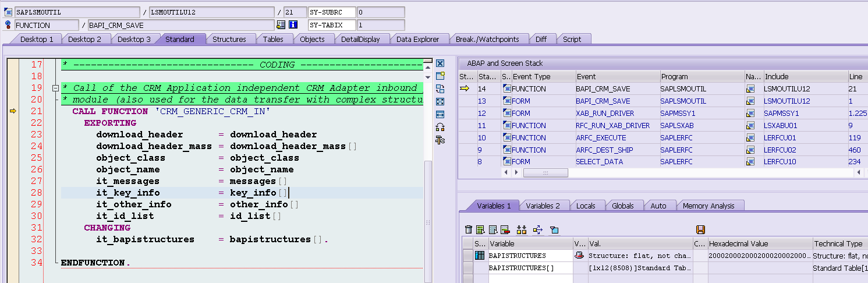Click the stack table horizontal scrollbar thumb

(x=545, y=173)
